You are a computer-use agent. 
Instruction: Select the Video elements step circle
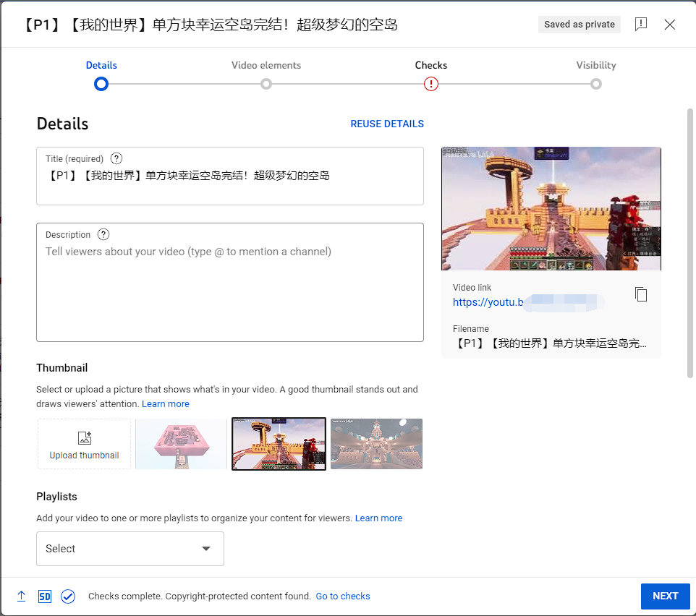(x=266, y=84)
